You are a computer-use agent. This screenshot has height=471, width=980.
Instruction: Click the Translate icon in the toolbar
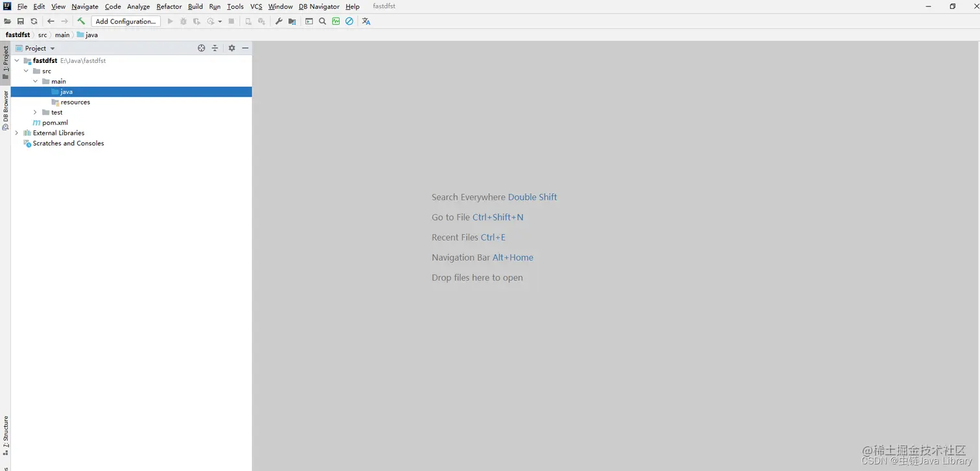(x=366, y=21)
